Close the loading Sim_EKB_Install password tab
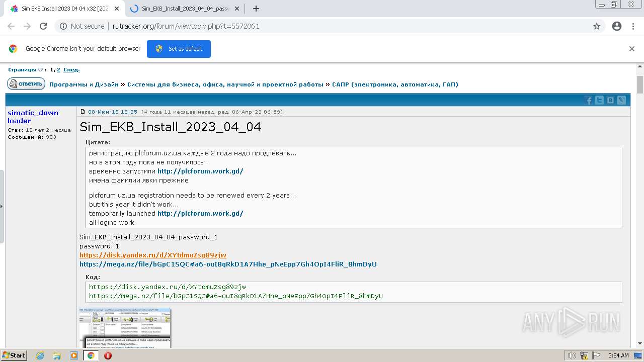644x362 pixels. click(237, 9)
